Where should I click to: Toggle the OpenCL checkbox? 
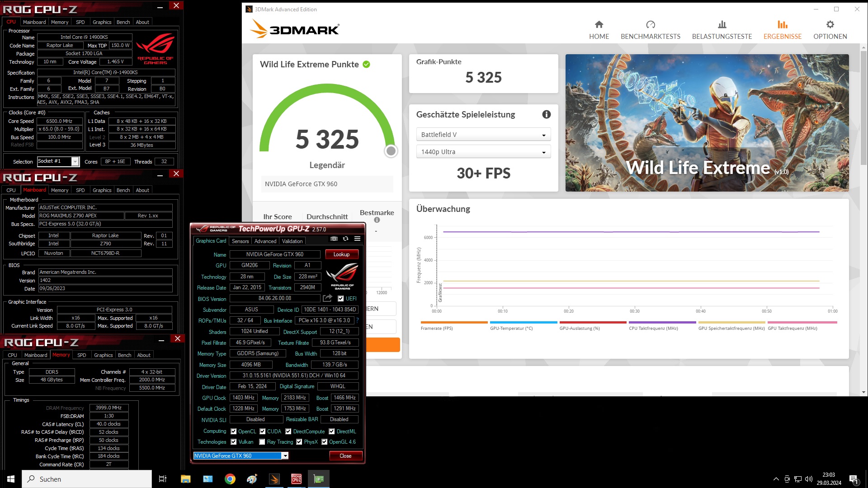point(233,432)
